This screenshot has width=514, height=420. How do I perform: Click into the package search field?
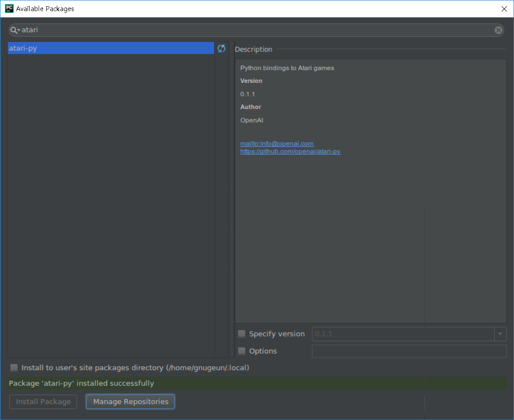click(256, 30)
